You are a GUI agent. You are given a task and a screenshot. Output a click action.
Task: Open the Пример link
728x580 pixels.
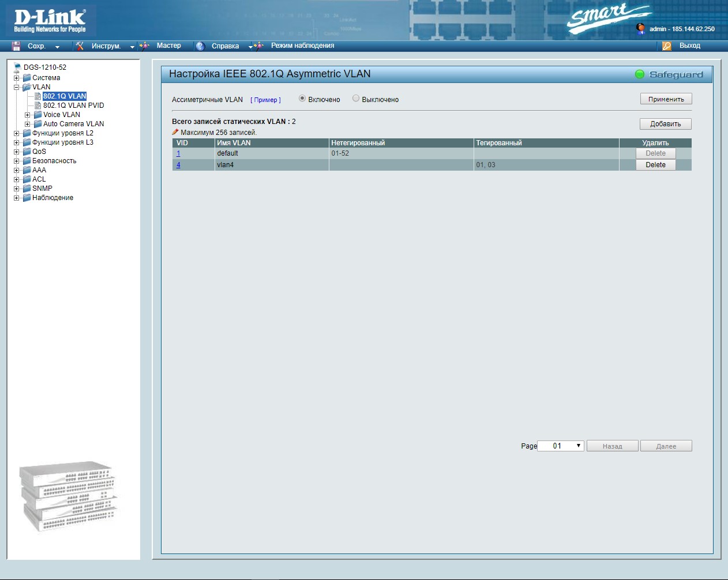(265, 100)
